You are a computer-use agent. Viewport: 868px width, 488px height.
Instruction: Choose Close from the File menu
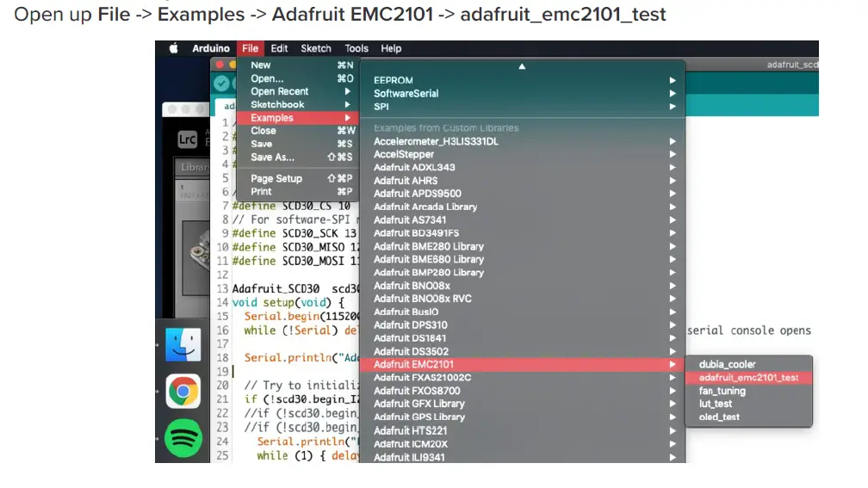[x=298, y=131]
